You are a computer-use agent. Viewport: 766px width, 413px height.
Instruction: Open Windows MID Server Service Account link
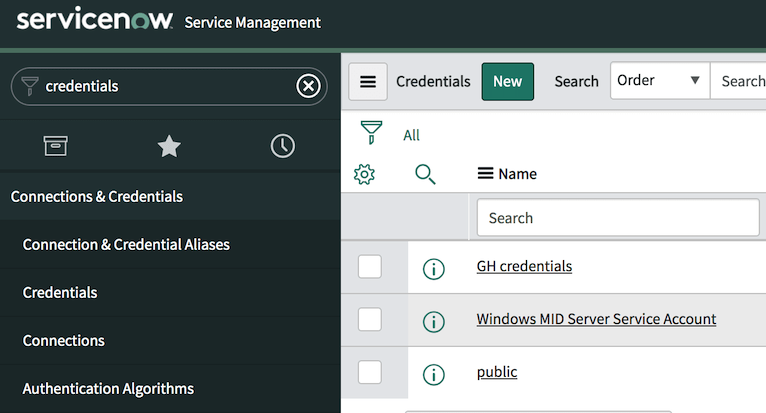tap(596, 319)
